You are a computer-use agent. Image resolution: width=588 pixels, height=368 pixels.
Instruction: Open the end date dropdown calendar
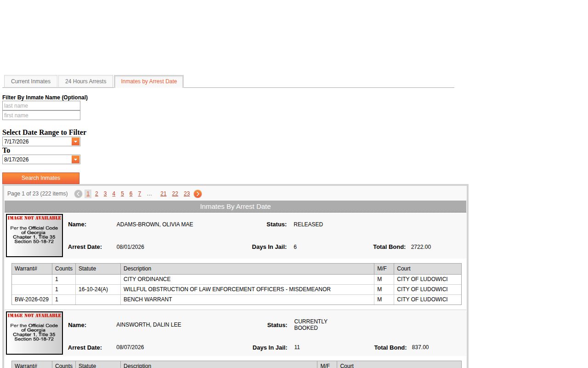click(76, 160)
